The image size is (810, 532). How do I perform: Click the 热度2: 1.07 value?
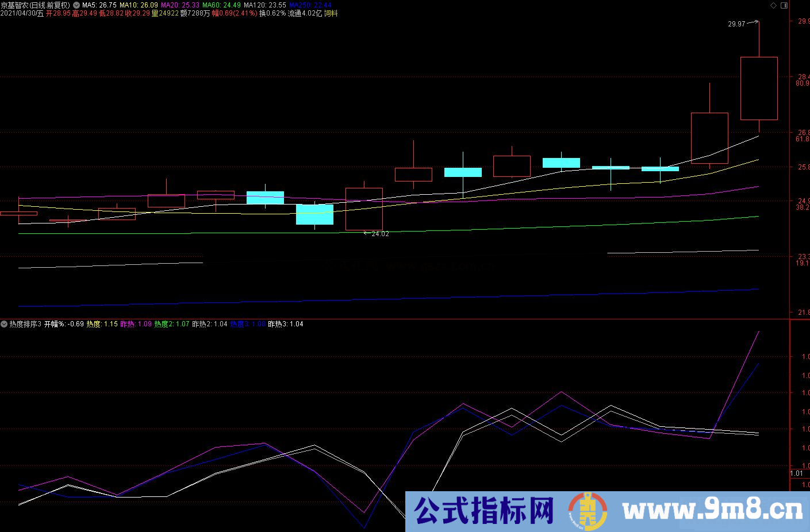(x=172, y=324)
